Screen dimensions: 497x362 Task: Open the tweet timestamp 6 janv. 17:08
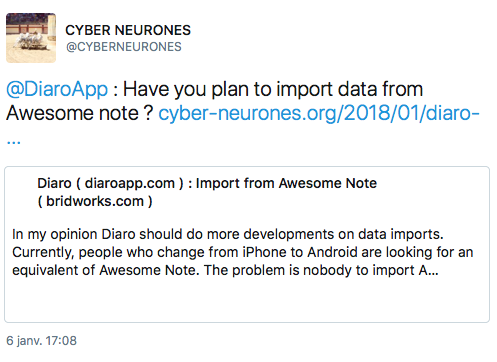point(41,341)
